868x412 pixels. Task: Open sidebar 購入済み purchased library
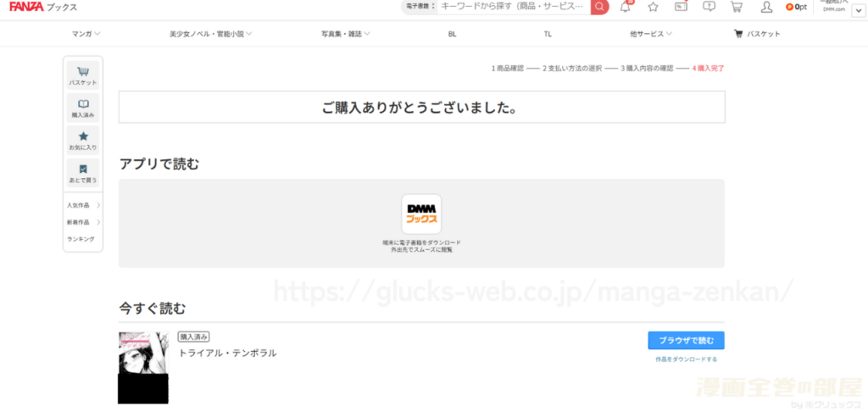click(83, 108)
